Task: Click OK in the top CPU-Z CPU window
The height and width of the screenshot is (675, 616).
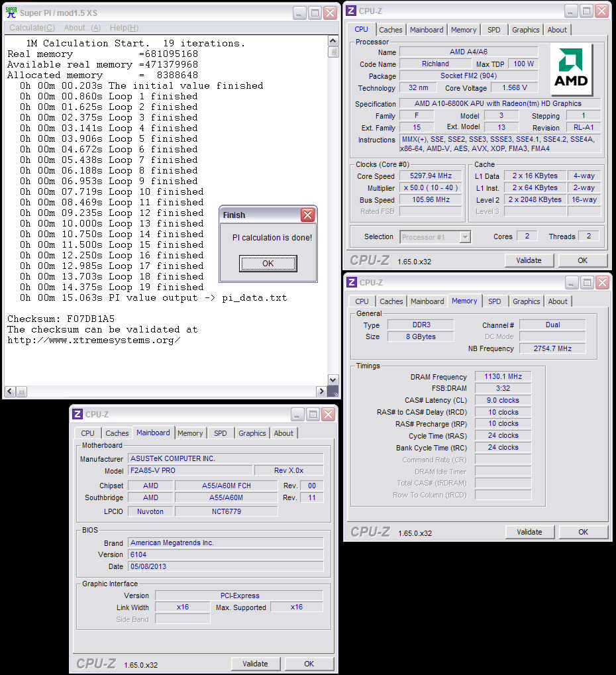Action: [x=582, y=260]
